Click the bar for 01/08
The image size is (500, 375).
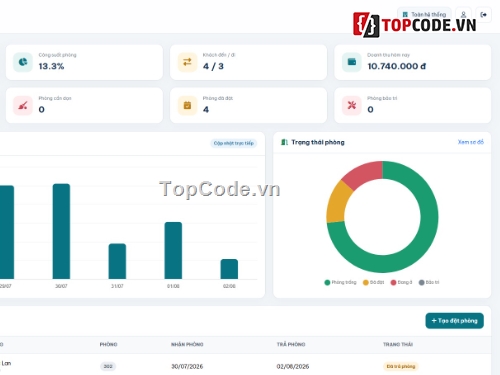coord(173,250)
